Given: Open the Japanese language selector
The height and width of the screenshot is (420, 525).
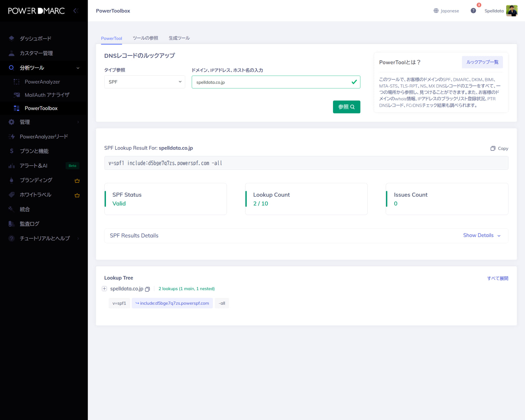Looking at the screenshot, I should (x=446, y=11).
